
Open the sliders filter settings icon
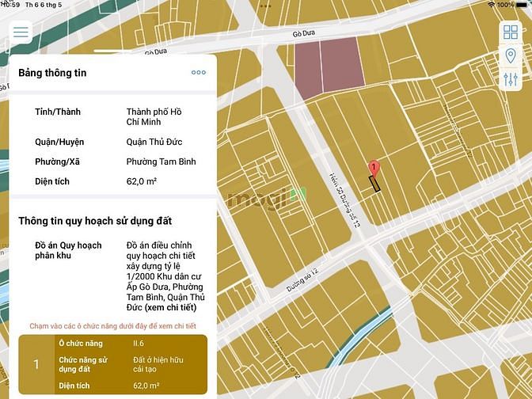[510, 79]
